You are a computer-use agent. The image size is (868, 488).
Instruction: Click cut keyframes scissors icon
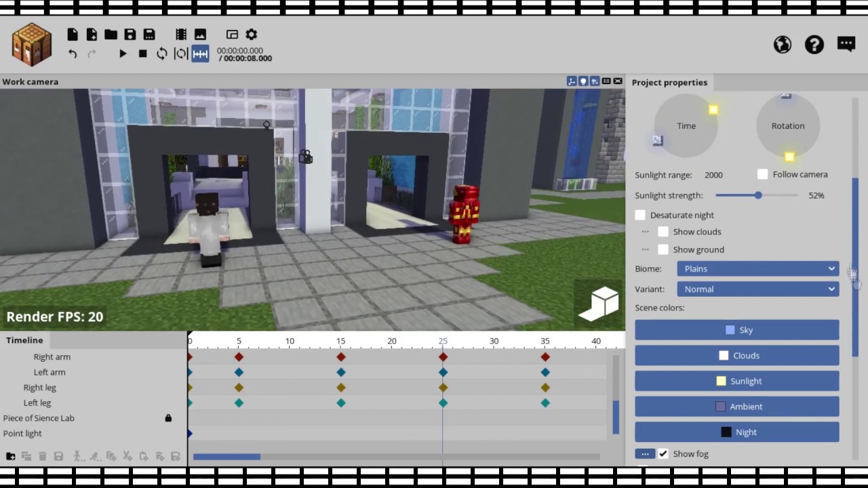point(127,456)
